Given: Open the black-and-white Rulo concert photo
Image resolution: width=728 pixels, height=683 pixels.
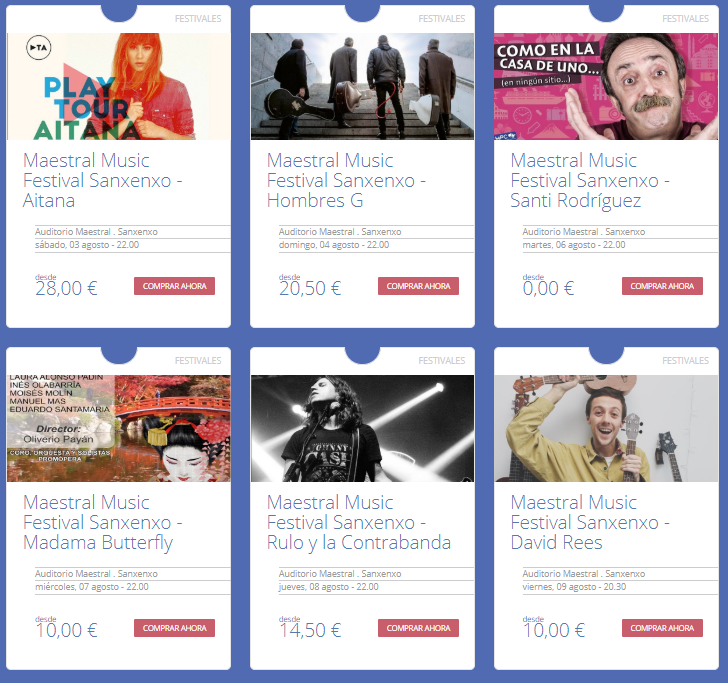Looking at the screenshot, I should tap(362, 428).
